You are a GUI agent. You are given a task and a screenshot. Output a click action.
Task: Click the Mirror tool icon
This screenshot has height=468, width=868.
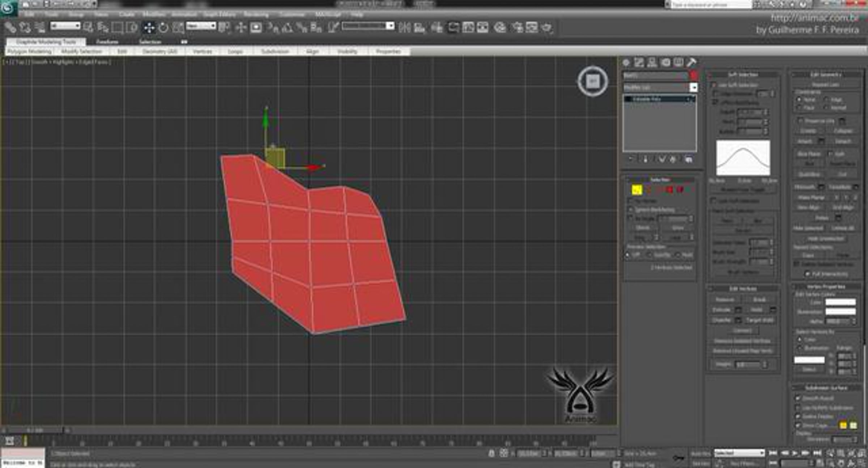coord(404,28)
